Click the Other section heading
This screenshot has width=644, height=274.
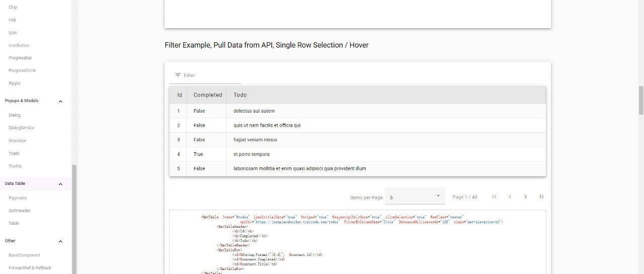tap(10, 241)
